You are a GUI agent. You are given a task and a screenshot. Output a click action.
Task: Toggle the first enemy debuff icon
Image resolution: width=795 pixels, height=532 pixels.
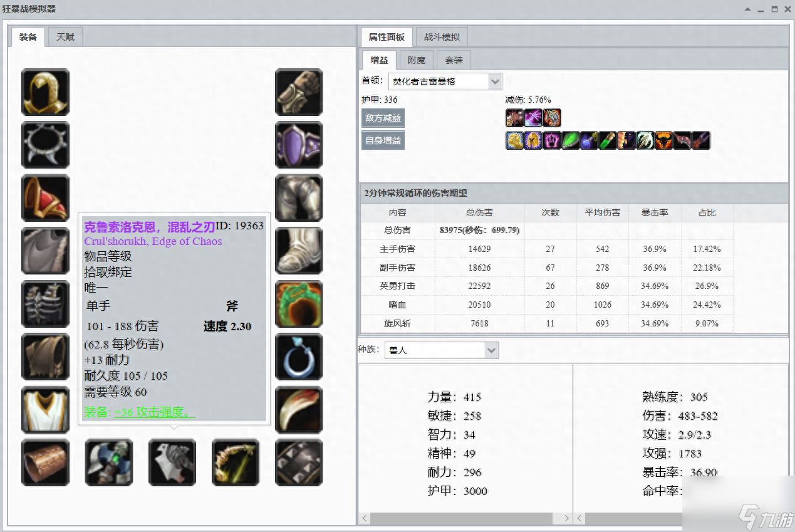[515, 118]
